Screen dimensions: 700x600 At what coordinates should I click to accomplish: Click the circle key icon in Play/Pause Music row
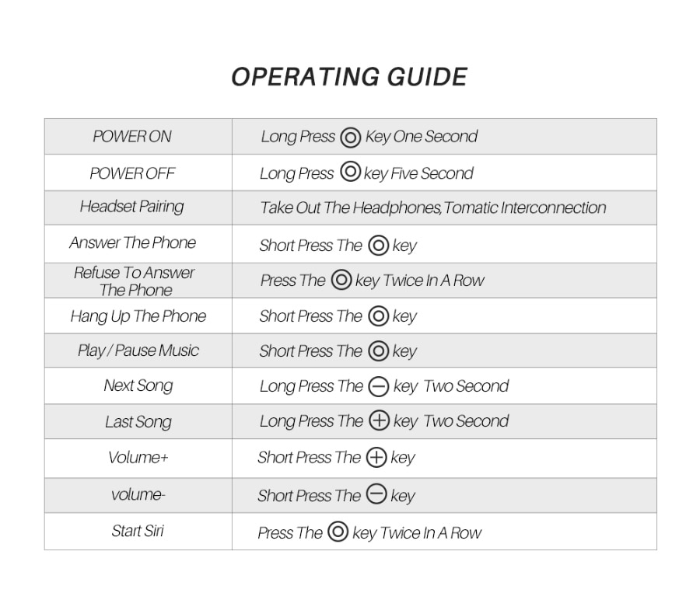pyautogui.click(x=378, y=351)
